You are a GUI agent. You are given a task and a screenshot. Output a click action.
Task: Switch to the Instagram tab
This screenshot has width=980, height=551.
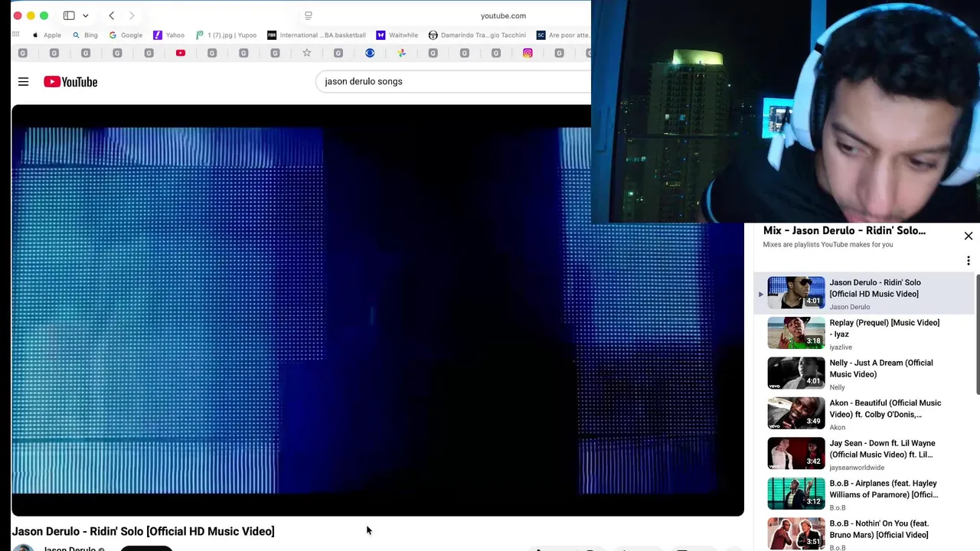tap(528, 53)
